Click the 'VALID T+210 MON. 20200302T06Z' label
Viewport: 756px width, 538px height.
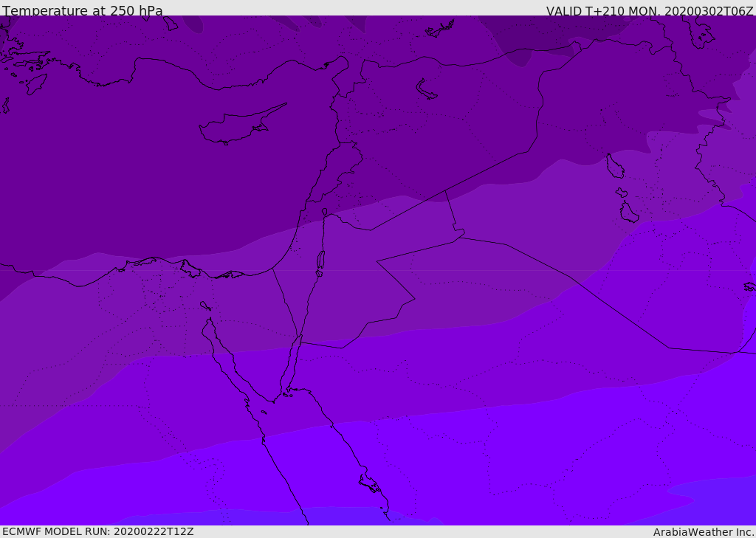click(x=650, y=10)
